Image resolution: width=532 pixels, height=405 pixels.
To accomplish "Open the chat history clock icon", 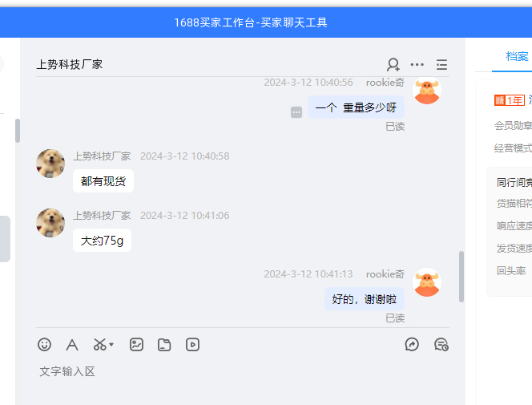I will pos(441,345).
